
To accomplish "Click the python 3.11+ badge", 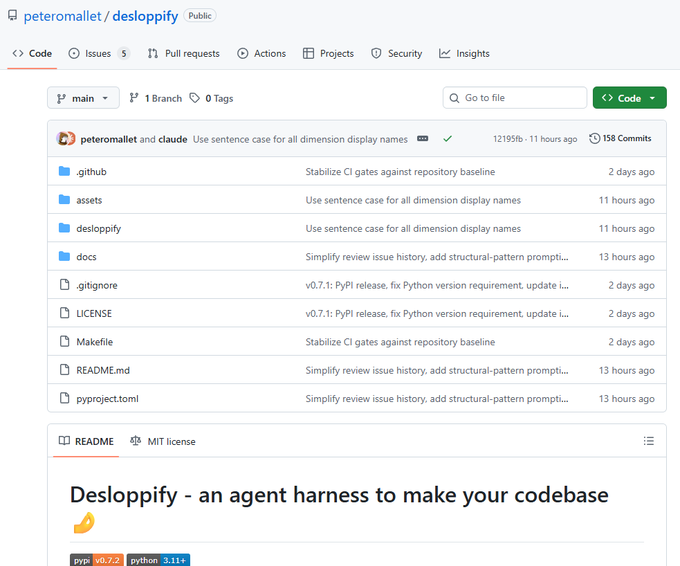I will pos(159,560).
